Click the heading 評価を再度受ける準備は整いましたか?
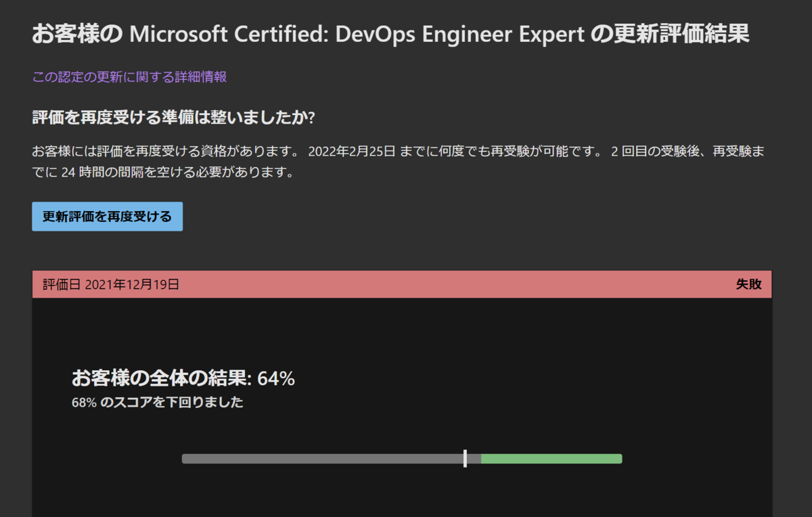This screenshot has height=517, width=812. (173, 118)
